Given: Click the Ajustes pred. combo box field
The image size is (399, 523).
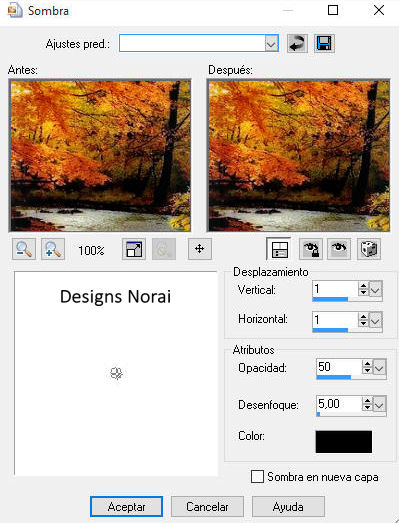Looking at the screenshot, I should (199, 43).
